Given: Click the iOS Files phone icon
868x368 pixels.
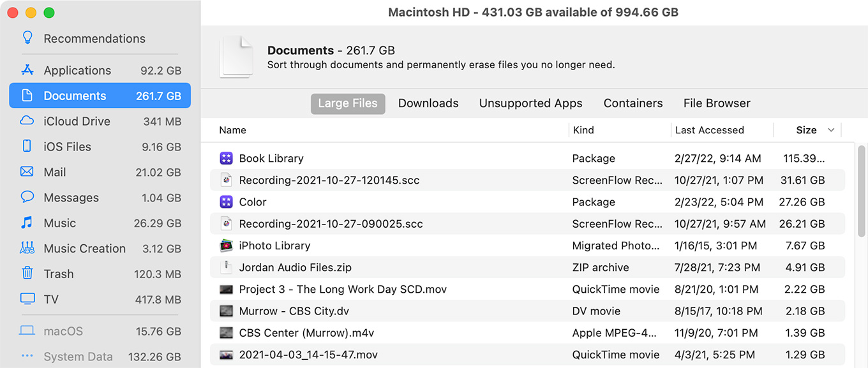Looking at the screenshot, I should pyautogui.click(x=27, y=146).
